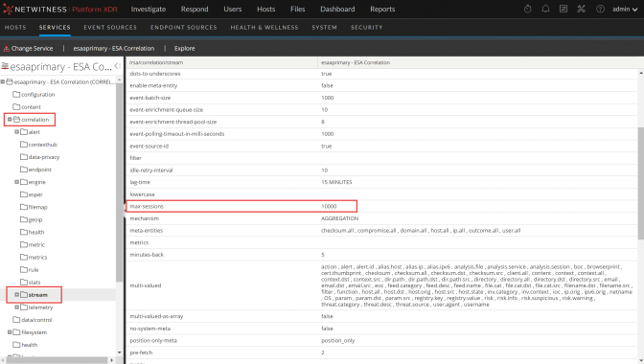Expand the stream tree node
The image size is (644, 364).
(x=17, y=295)
